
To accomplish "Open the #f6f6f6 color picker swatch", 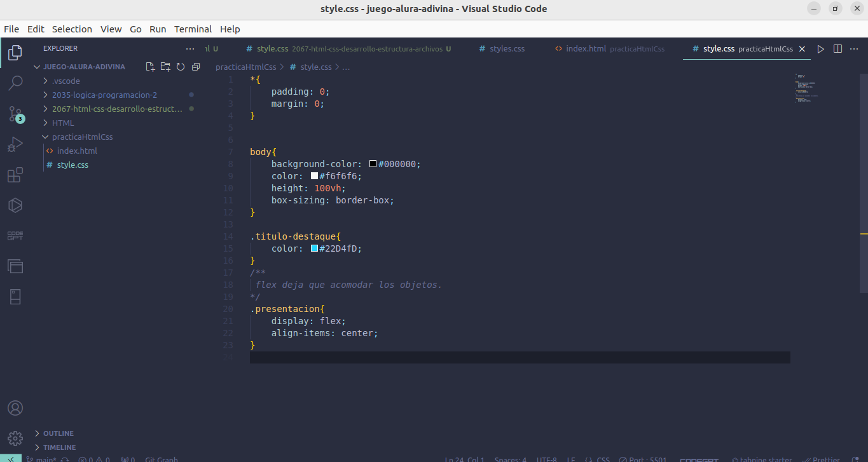I will [x=314, y=176].
